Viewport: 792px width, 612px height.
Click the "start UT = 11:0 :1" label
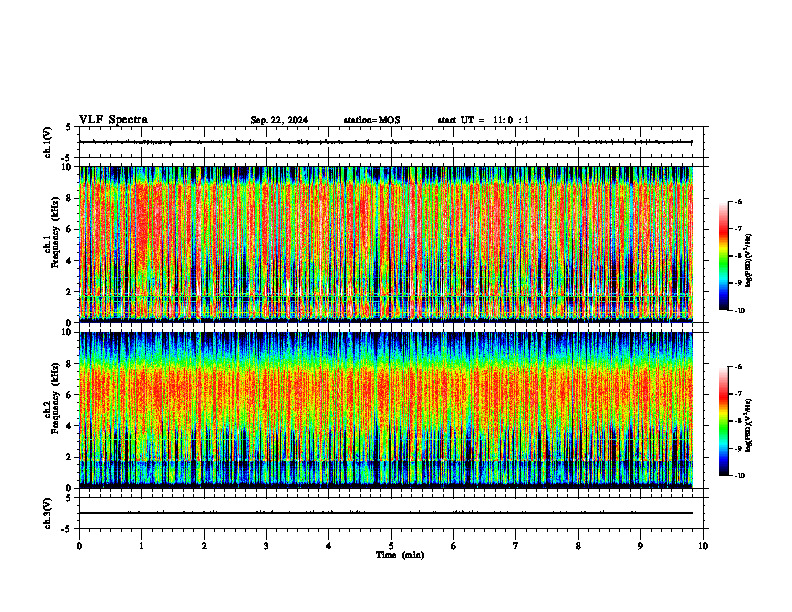click(x=483, y=120)
